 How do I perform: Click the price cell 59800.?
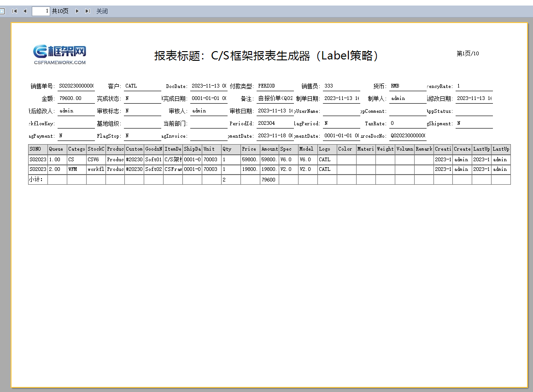coord(250,159)
